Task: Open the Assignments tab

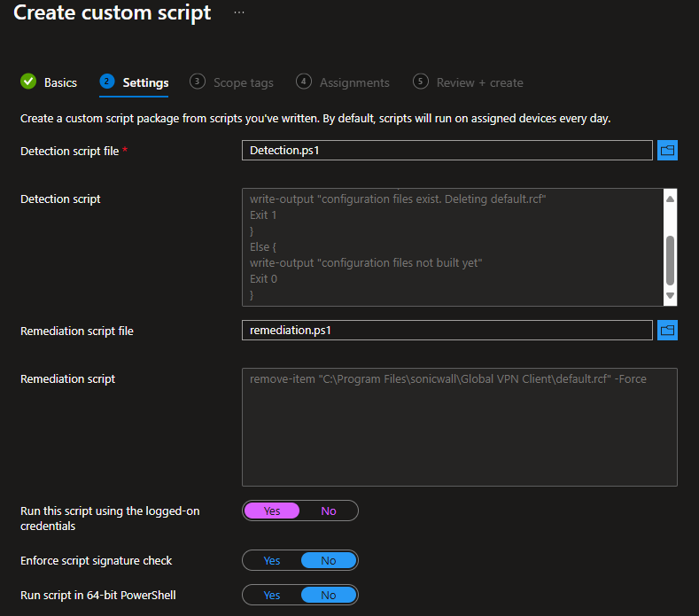Action: coord(354,82)
